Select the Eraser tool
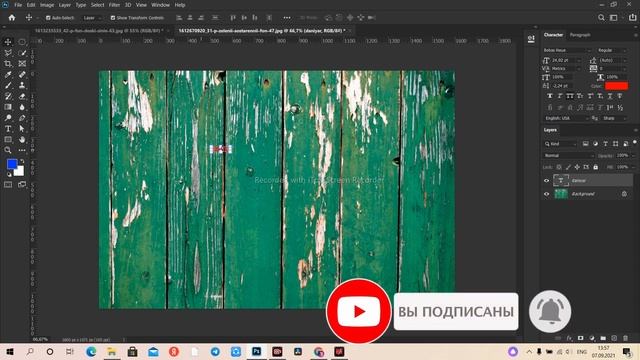This screenshot has width=640, height=360. (x=22, y=96)
